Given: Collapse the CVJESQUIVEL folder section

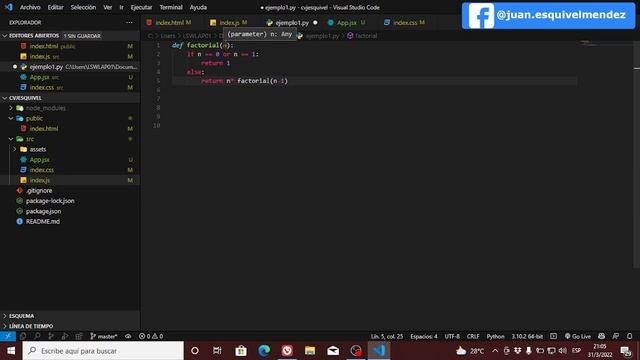Looking at the screenshot, I should 70,98.
